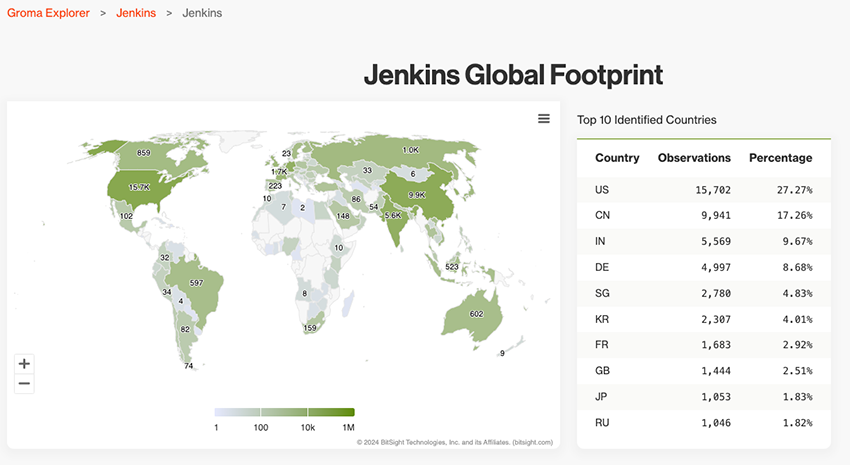Click the 1,683 observations value
This screenshot has width=850, height=465.
pyautogui.click(x=716, y=345)
